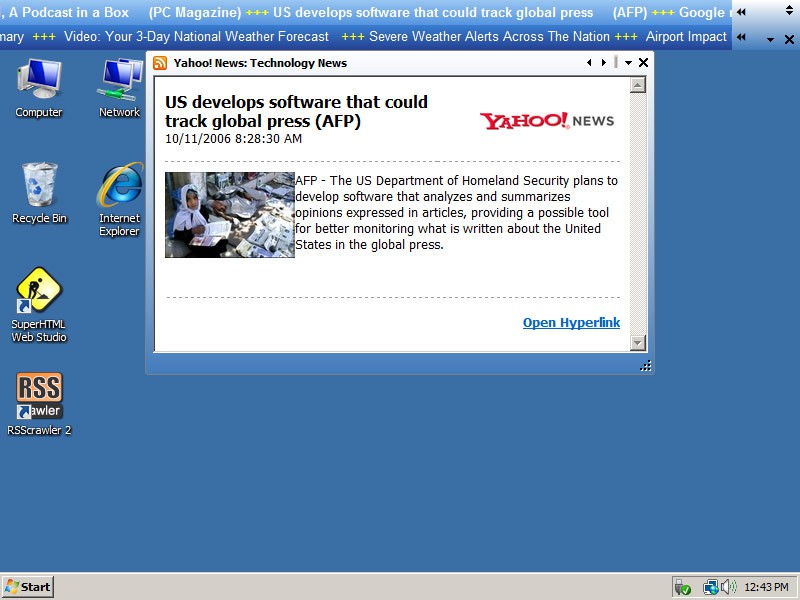Select the SuperHTML Web Studio shortcut

click(39, 305)
